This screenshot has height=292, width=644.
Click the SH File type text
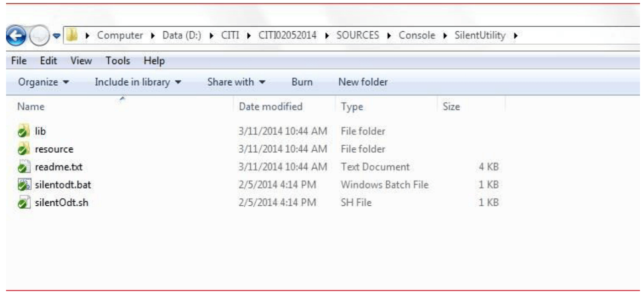click(x=356, y=203)
